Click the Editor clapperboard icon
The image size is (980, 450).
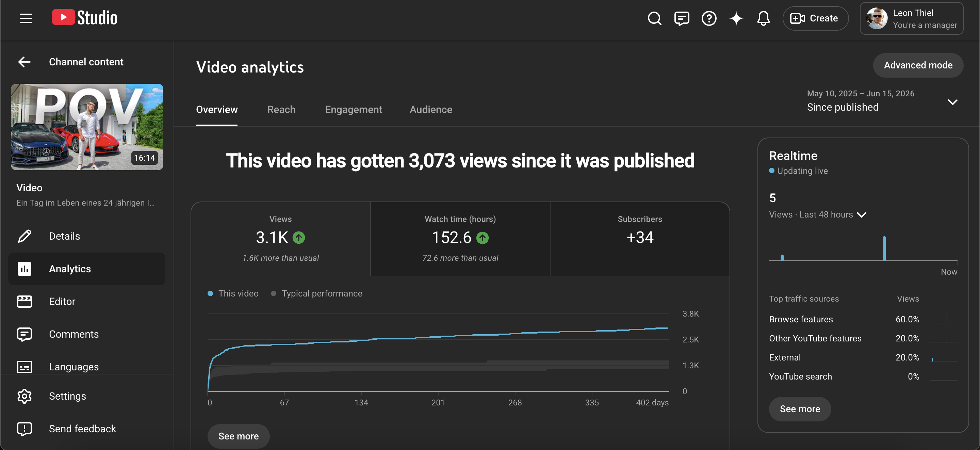tap(24, 301)
